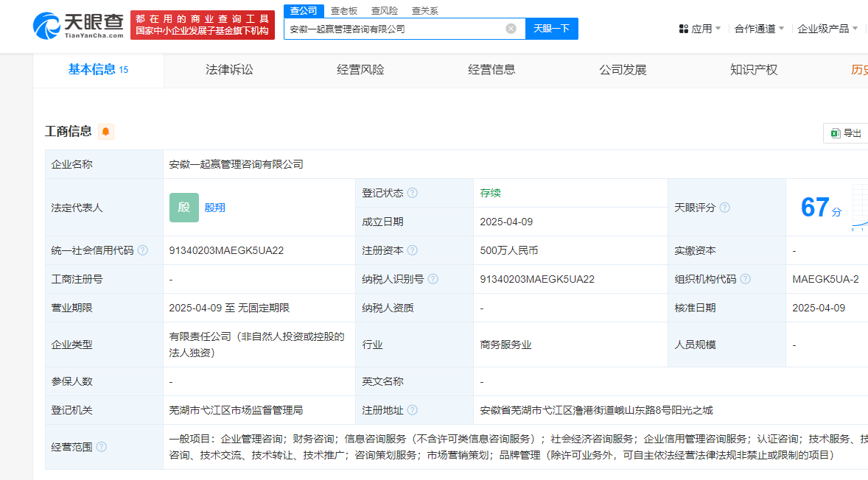Expand the 应用 dropdown menu
Screen dimensions: 868x480
click(705, 29)
